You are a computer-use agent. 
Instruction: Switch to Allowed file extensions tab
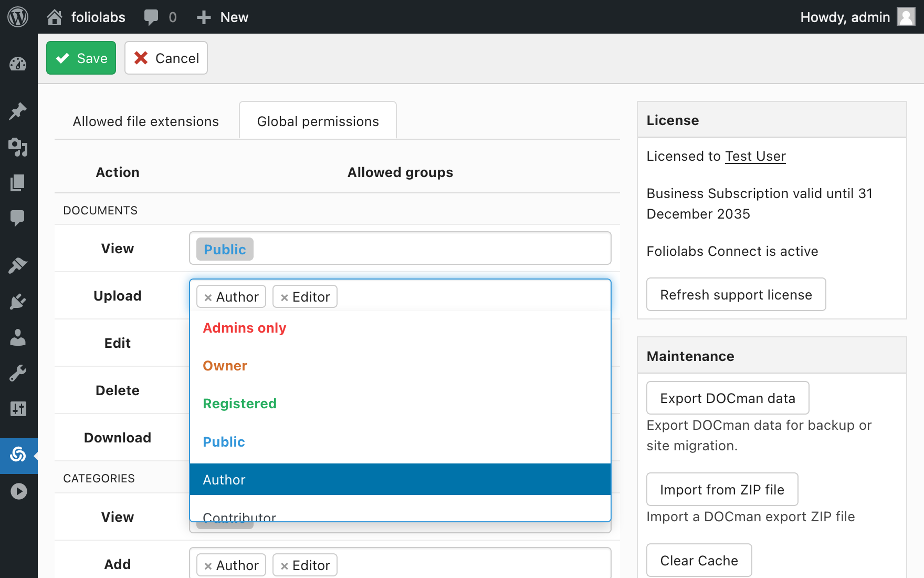[x=146, y=121]
